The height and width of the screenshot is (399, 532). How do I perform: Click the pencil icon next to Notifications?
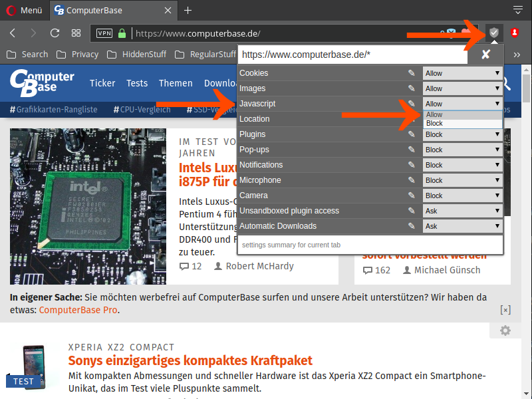click(x=411, y=164)
